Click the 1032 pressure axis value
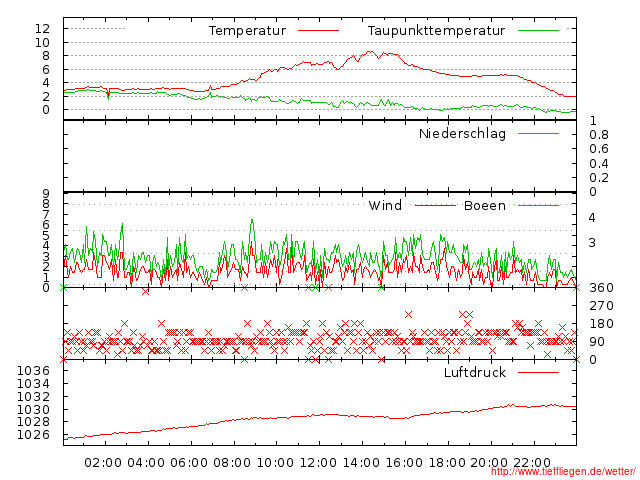640x480 pixels. point(33,396)
